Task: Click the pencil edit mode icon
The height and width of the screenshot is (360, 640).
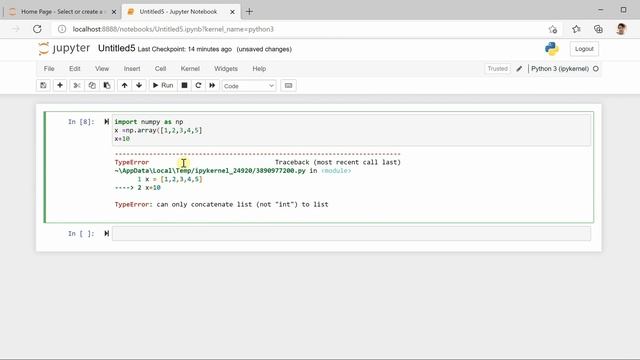Action: tap(519, 69)
